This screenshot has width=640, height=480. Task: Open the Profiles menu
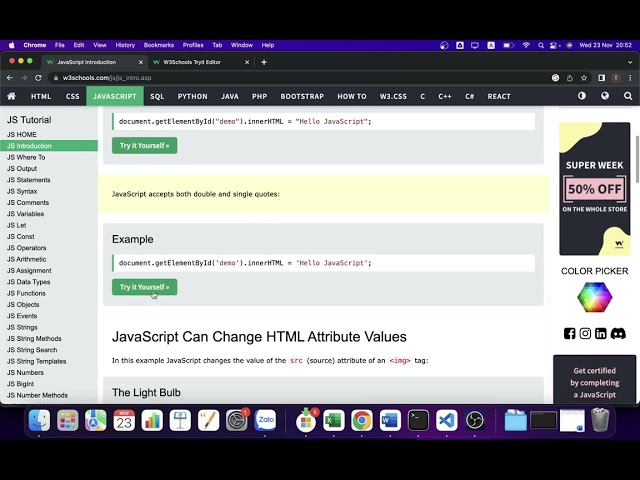click(x=193, y=45)
